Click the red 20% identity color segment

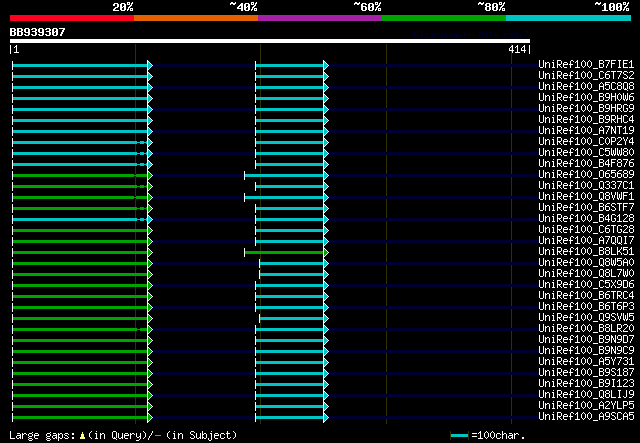click(x=72, y=18)
